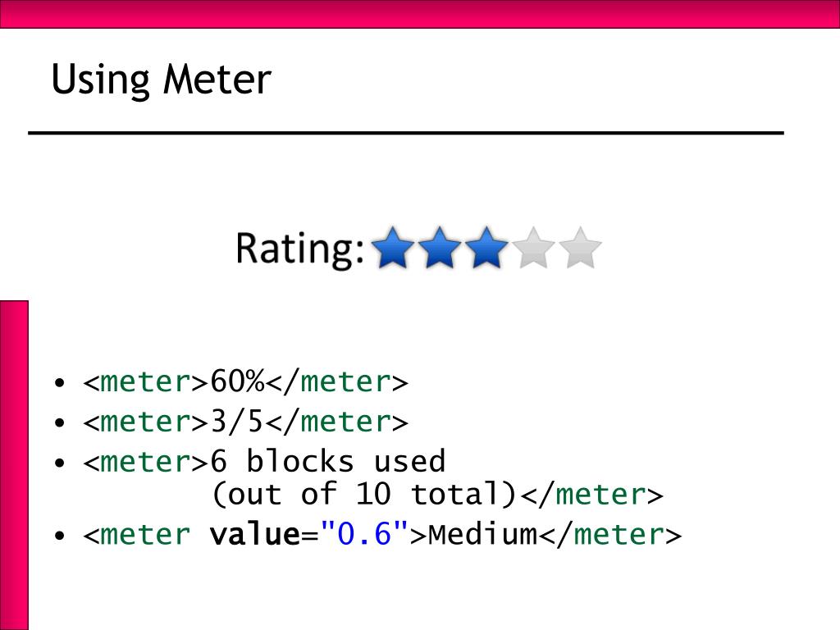840x630 pixels.
Task: Click the '6 blocks used' text
Action: pos(328,461)
